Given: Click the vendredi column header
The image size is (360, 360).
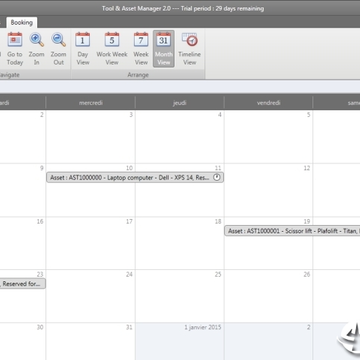Looking at the screenshot, I should click(x=269, y=103).
